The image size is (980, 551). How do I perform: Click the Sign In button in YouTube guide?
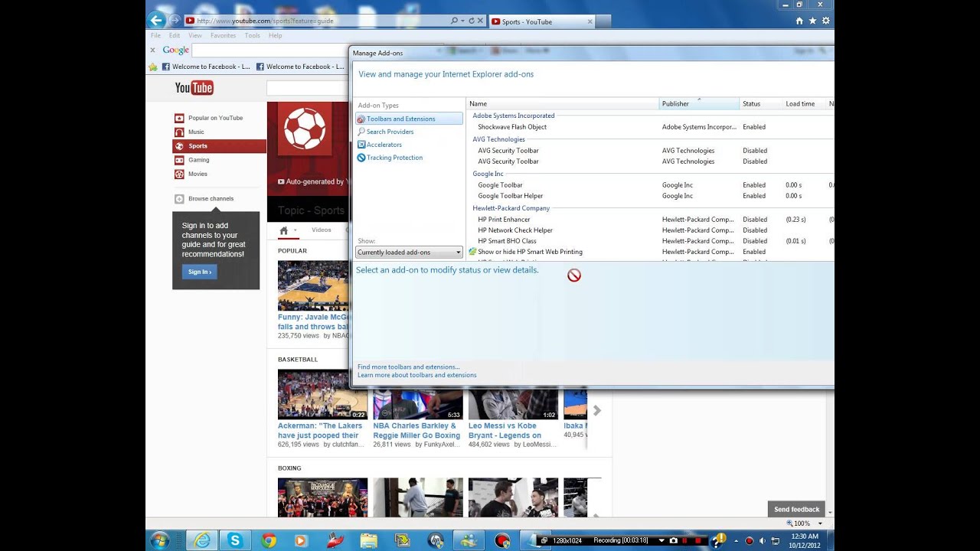[x=200, y=272]
